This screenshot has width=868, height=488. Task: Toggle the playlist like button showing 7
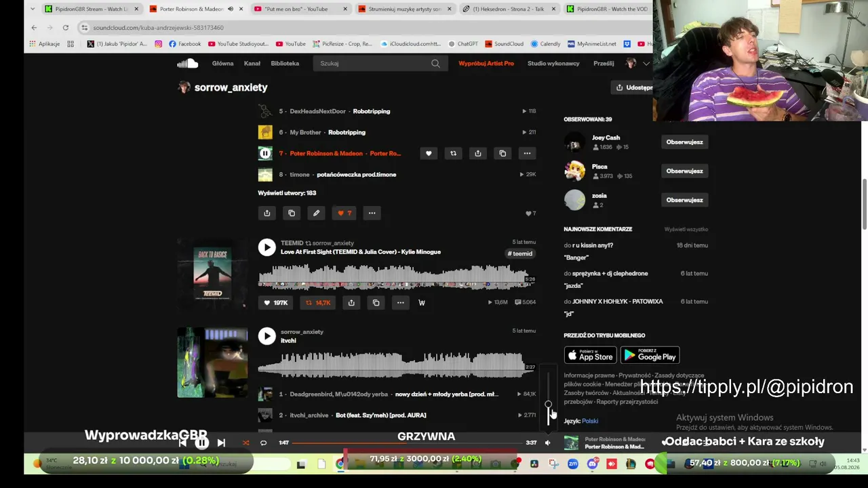coord(345,213)
